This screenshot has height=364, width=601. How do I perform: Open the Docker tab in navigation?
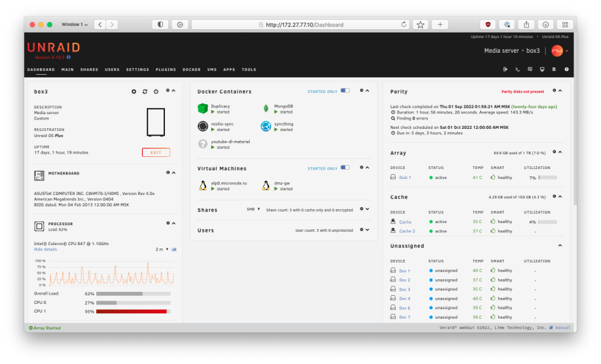(x=192, y=69)
